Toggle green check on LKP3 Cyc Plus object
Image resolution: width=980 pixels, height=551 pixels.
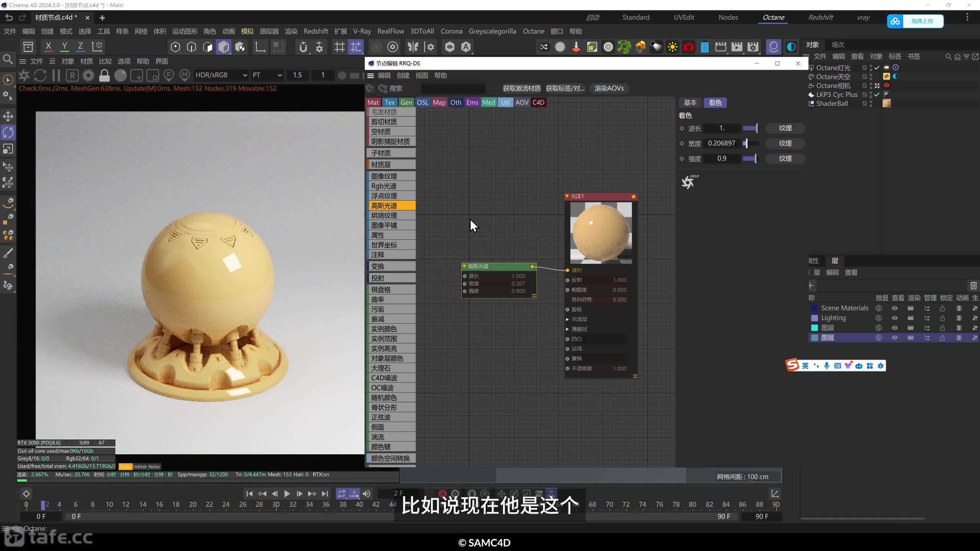(x=877, y=95)
